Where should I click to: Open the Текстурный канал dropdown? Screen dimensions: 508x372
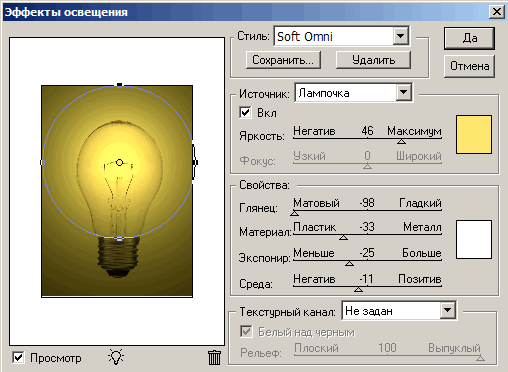[x=447, y=311]
